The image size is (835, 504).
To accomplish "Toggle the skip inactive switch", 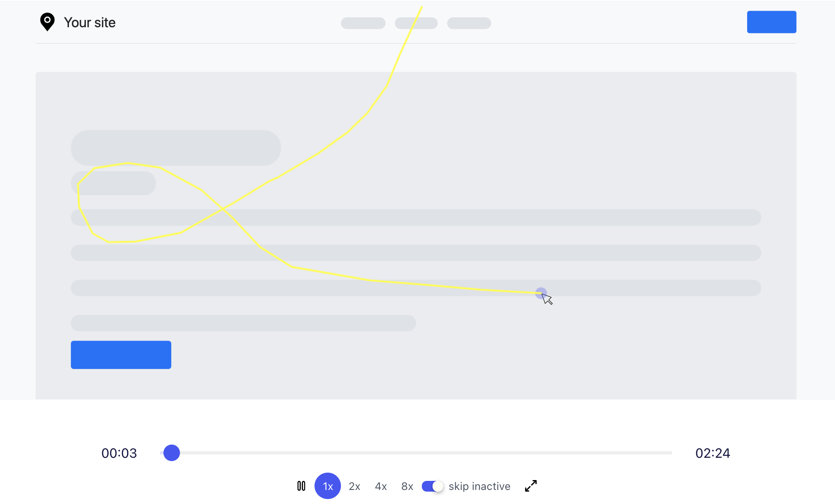I will tap(433, 486).
